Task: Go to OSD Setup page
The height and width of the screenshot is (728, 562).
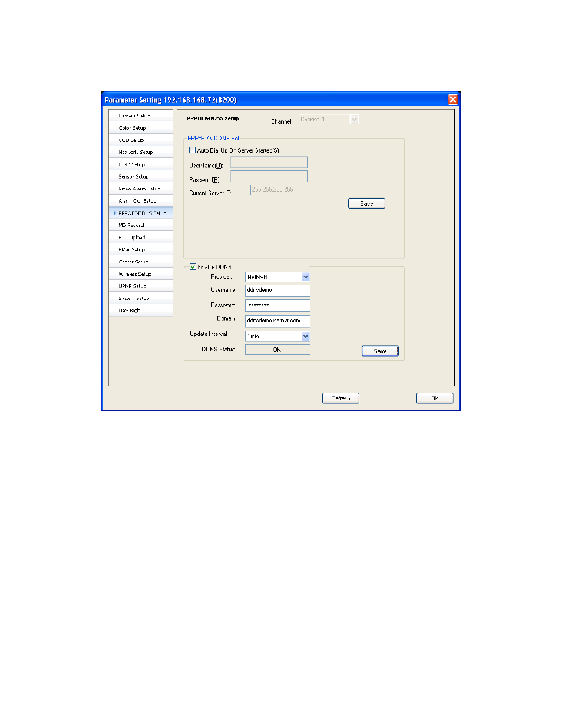Action: click(141, 140)
